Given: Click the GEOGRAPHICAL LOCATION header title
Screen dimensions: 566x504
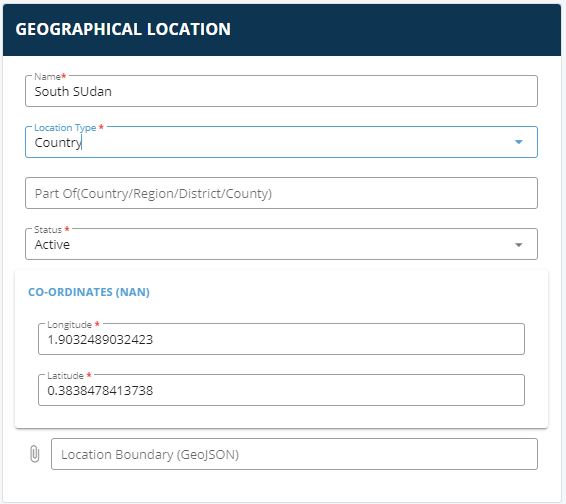Looking at the screenshot, I should 123,29.
